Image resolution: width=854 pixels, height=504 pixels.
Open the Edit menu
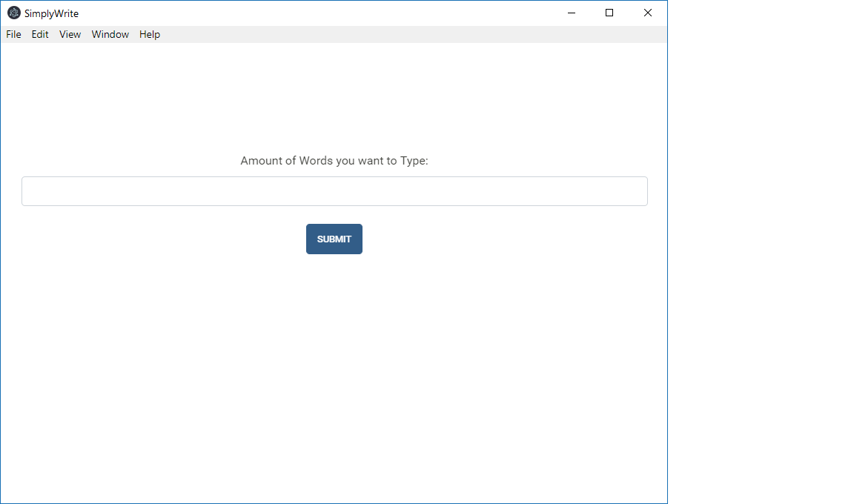[40, 34]
